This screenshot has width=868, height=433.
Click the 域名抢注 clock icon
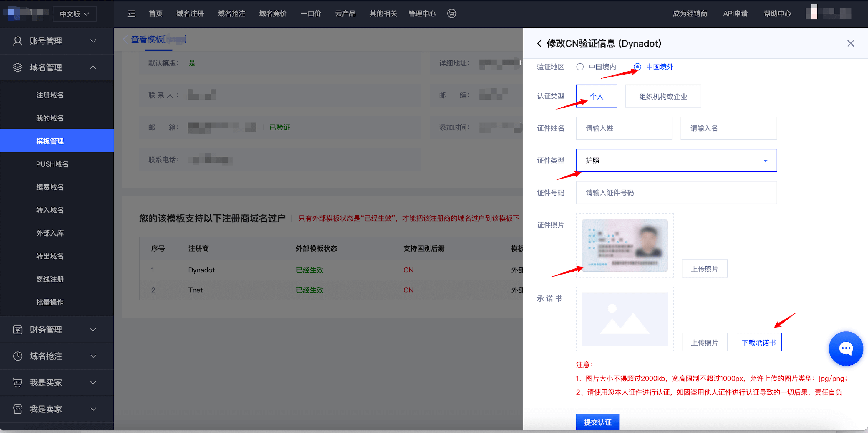coord(18,356)
